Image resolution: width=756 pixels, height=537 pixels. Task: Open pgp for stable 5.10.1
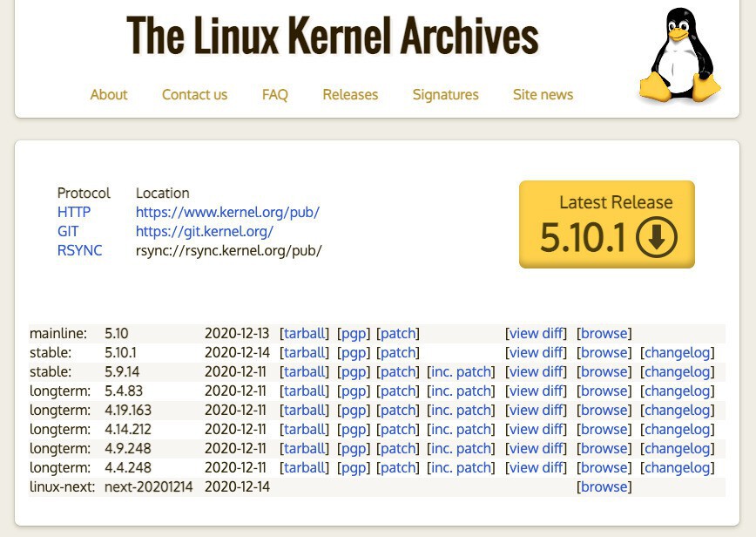point(354,353)
